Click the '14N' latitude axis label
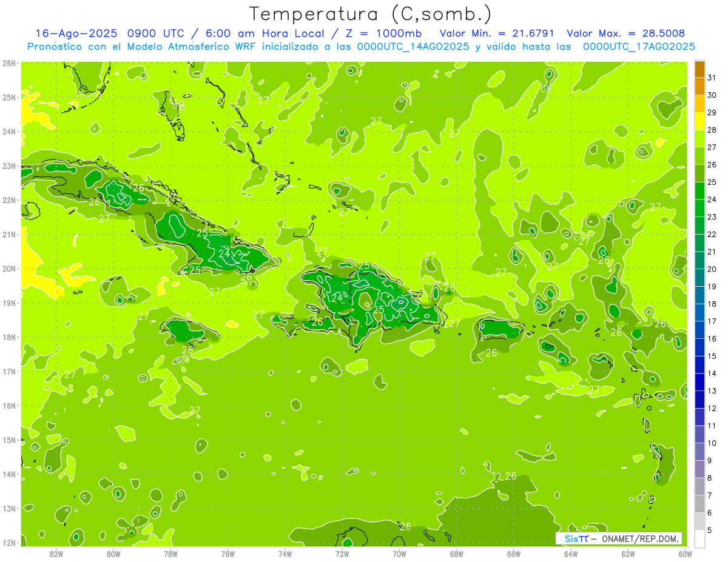The width and height of the screenshot is (728, 562). tap(9, 474)
